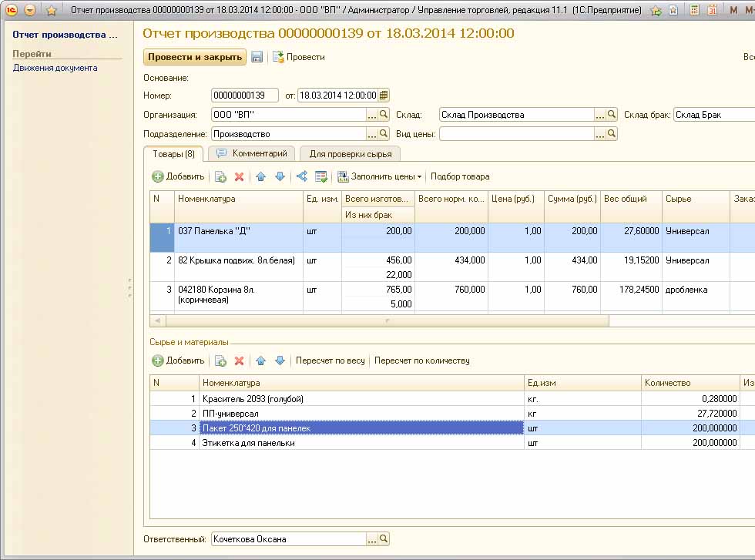Open the history star page icon
This screenshot has height=560, width=755.
tap(673, 10)
